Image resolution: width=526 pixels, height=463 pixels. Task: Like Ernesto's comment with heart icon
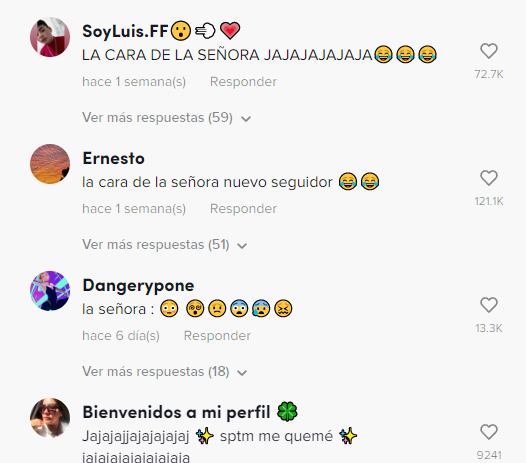pos(489,178)
